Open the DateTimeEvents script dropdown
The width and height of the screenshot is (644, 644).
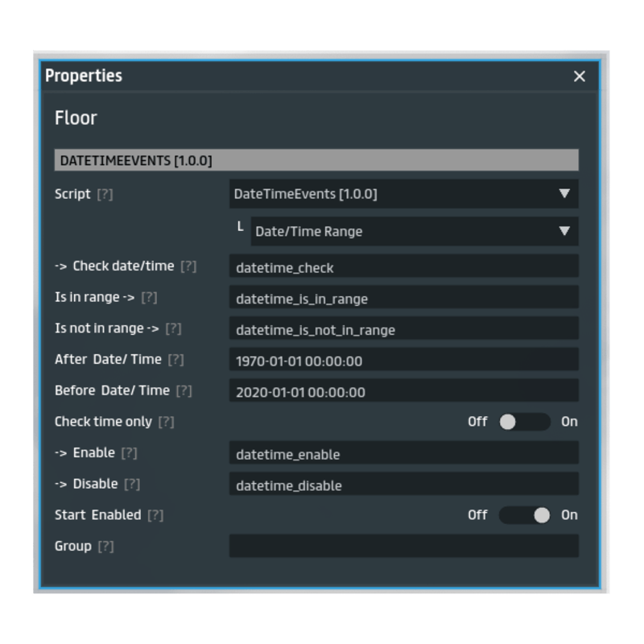[x=403, y=194]
